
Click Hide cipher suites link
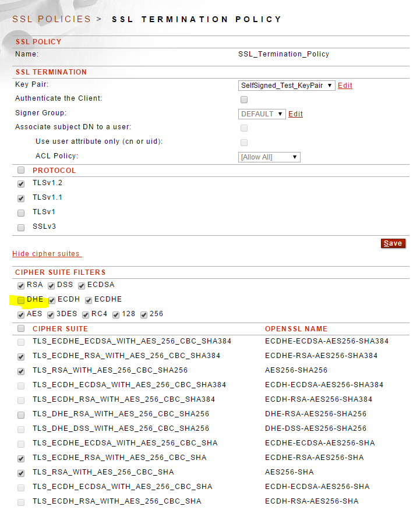(47, 254)
